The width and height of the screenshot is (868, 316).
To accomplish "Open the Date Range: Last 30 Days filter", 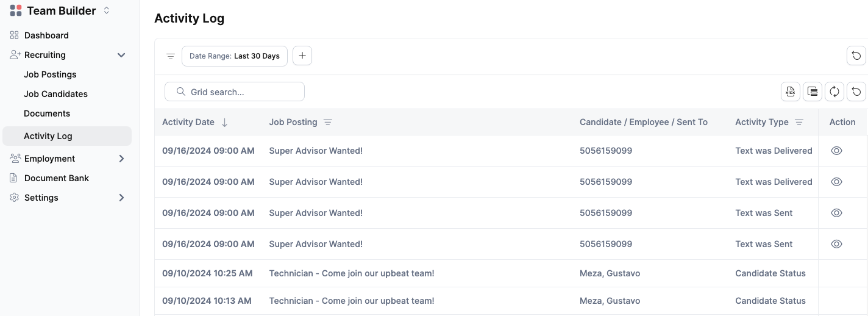I will [x=235, y=56].
